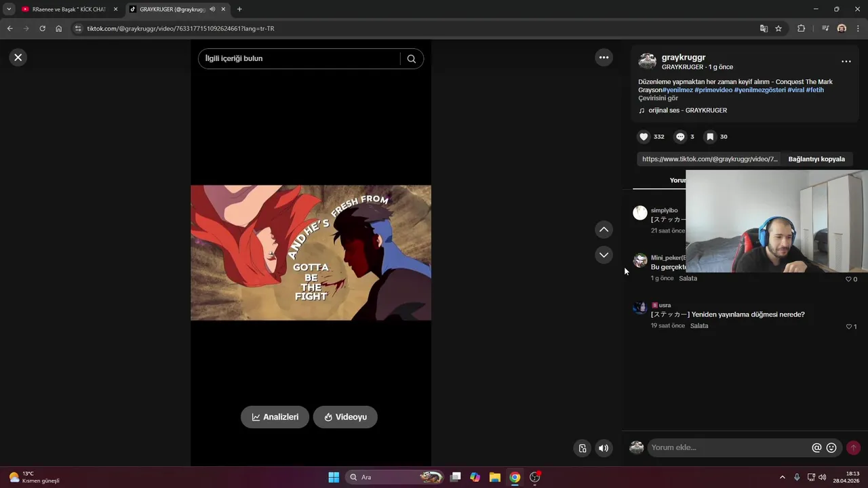Image resolution: width=868 pixels, height=488 pixels.
Task: Open post options three-dot menu
Action: 846,62
